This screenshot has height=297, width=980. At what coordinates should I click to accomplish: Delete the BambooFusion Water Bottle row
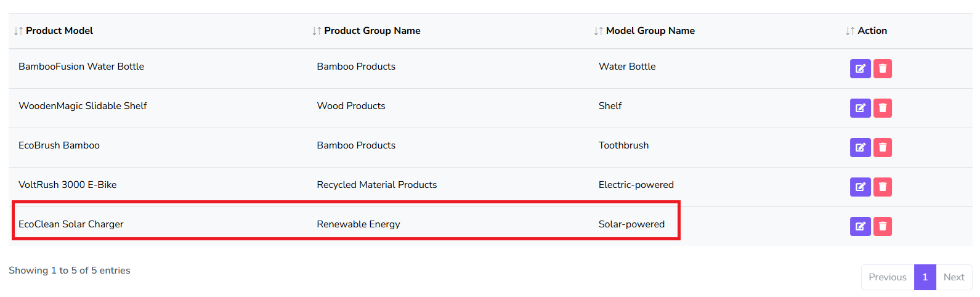883,68
